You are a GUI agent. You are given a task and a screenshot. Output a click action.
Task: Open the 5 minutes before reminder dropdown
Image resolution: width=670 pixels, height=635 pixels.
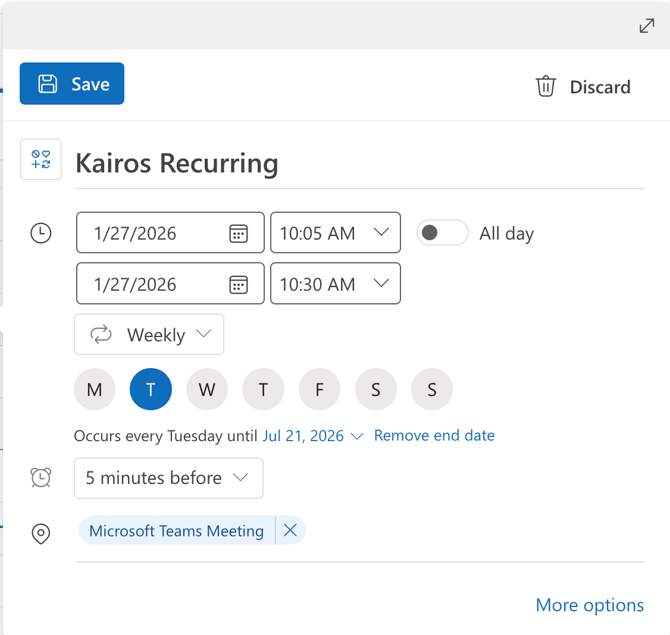click(x=168, y=478)
